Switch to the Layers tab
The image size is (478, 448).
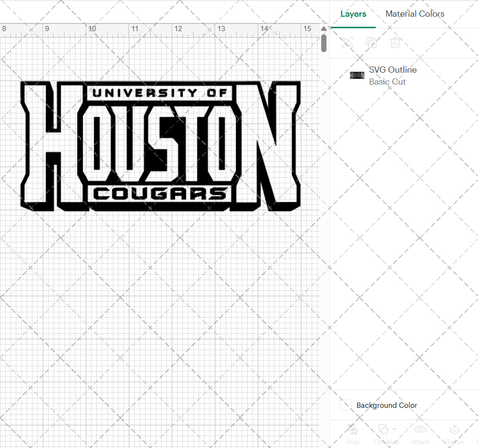(353, 14)
